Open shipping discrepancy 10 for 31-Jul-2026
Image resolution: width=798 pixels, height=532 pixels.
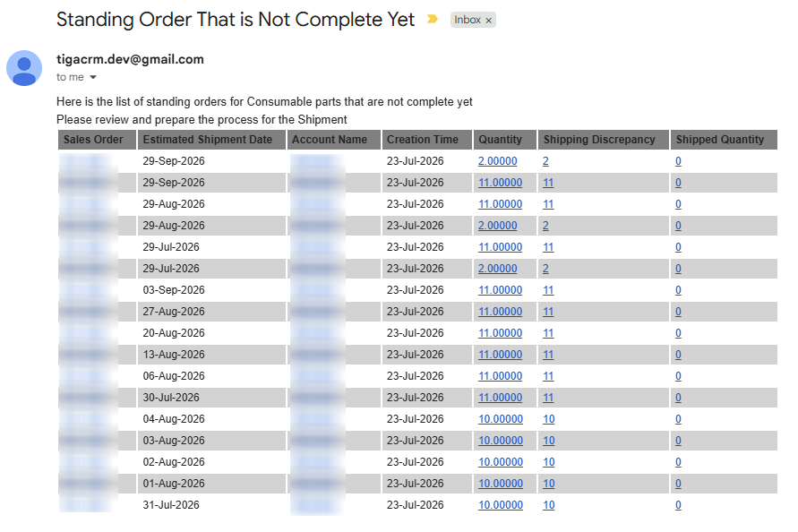pos(549,505)
